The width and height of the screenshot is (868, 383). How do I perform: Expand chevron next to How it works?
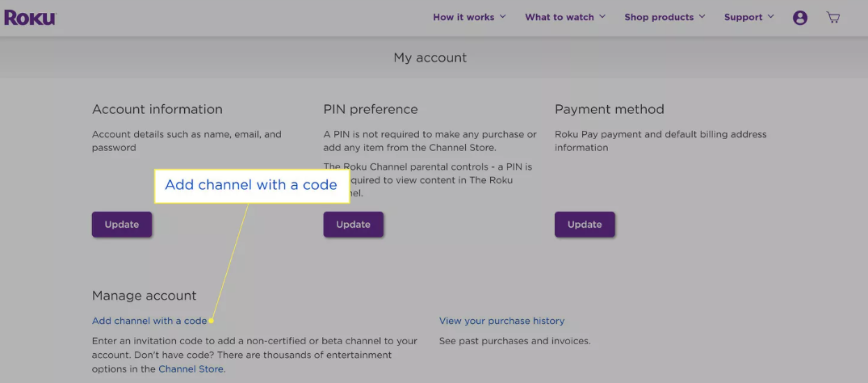[503, 17]
